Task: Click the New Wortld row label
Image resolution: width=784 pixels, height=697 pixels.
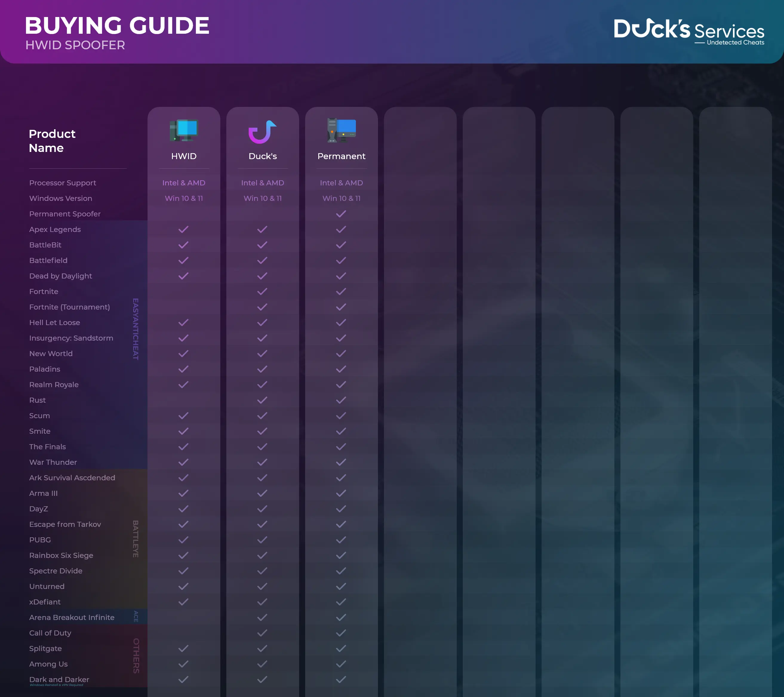Action: [x=51, y=354]
